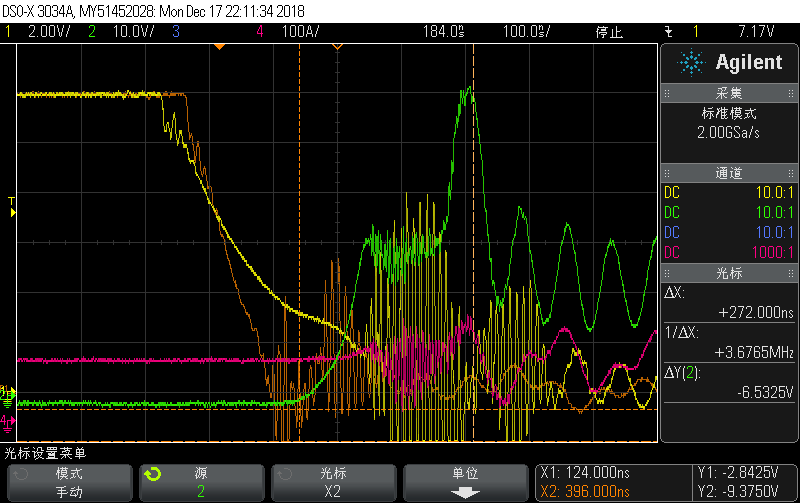Select channel 2 scale 10.0V/
This screenshot has width=800, height=503.
[133, 32]
